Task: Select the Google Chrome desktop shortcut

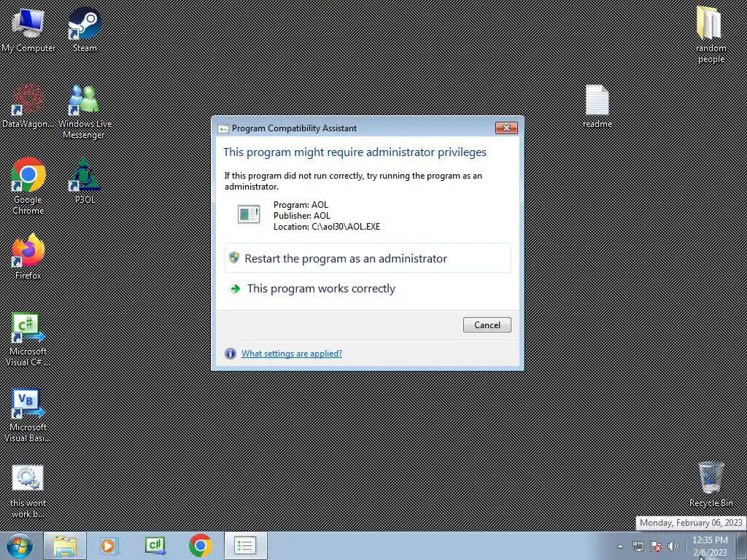Action: tap(28, 187)
